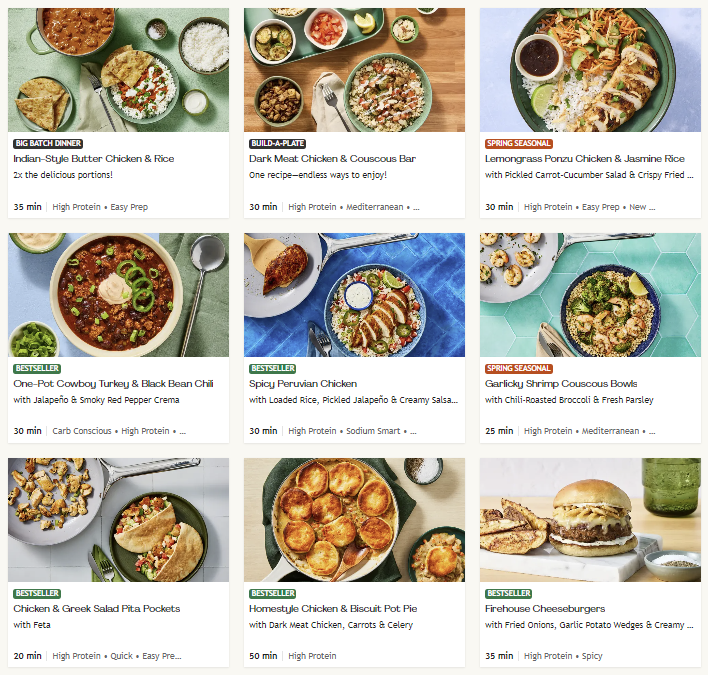
Task: Click the Lemongrass Ponzu Chicken & Jasmine Rice title
Action: [x=584, y=159]
